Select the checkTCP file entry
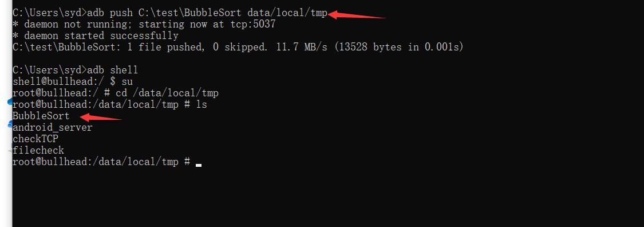The image size is (644, 227). tap(35, 139)
